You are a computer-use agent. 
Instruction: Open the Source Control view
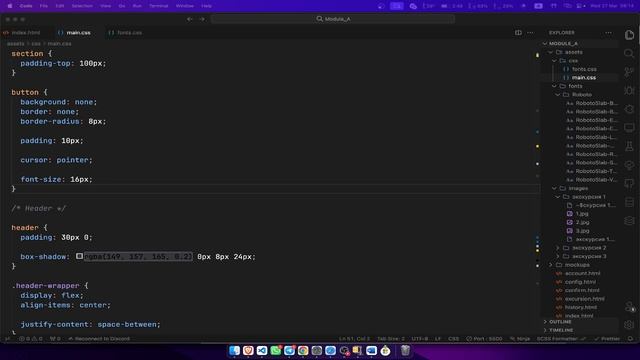coord(629,72)
